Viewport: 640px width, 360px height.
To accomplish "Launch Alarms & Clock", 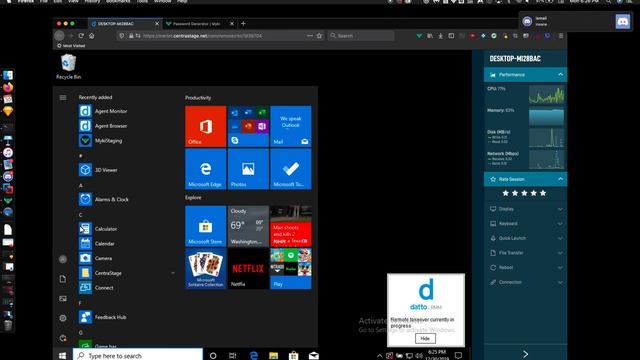I will 104,199.
